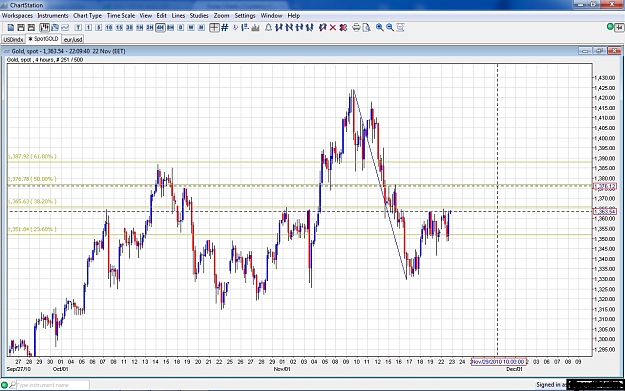Image resolution: width=625 pixels, height=391 pixels.
Task: Click the Nov/29/2010 10:00:00 date marker
Action: coord(498,362)
